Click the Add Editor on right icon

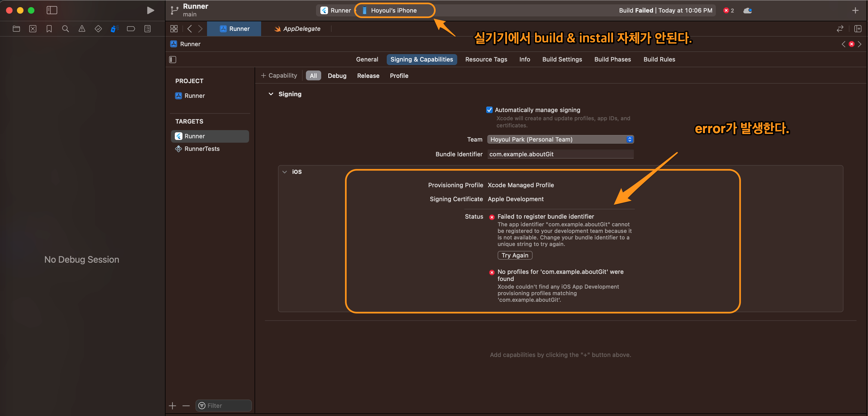858,29
